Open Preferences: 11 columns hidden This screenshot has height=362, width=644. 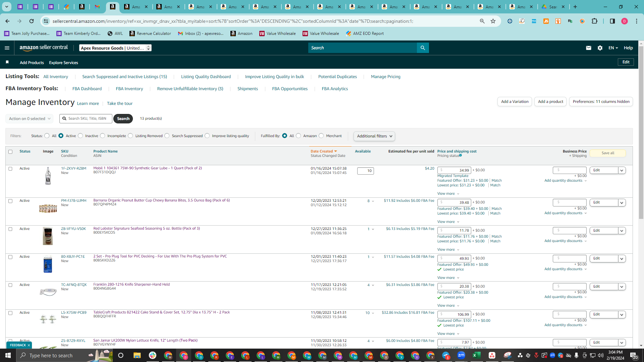coord(601,102)
